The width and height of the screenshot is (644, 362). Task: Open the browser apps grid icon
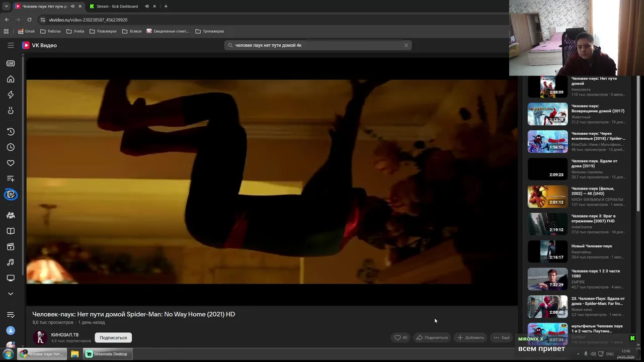pyautogui.click(x=6, y=31)
